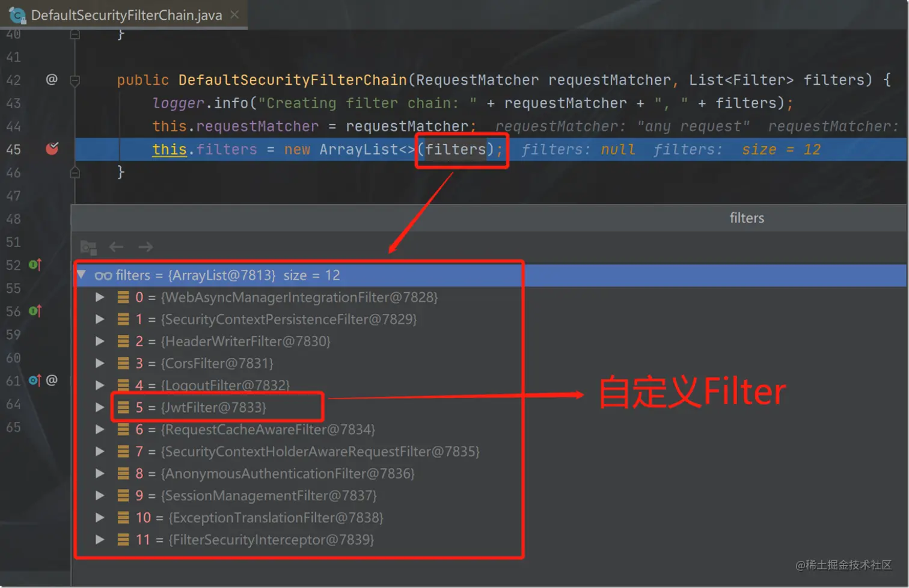This screenshot has width=909, height=588.
Task: Click the override gutter icon on line 56
Action: point(35,311)
